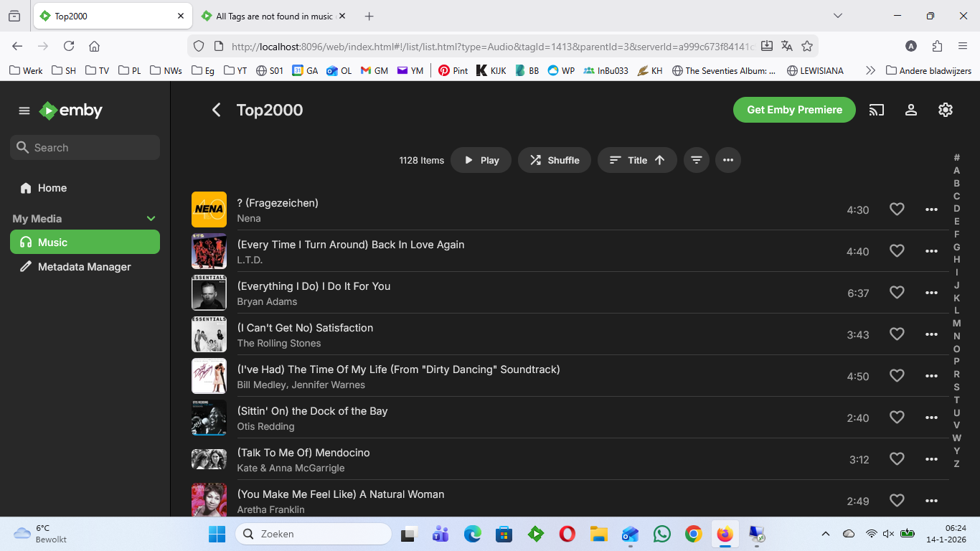Image resolution: width=980 pixels, height=551 pixels.
Task: Toggle favorite heart for (Sittin' On) the Dock of the Bay
Action: coord(896,418)
